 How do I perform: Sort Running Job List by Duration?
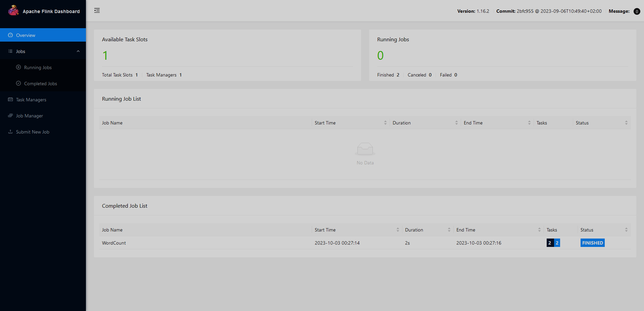pos(456,123)
